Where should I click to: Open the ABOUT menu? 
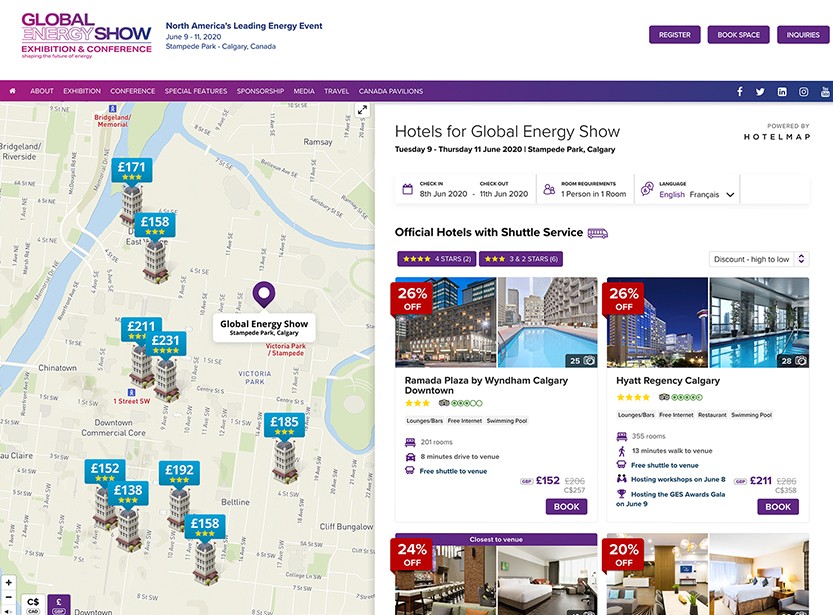pyautogui.click(x=42, y=91)
